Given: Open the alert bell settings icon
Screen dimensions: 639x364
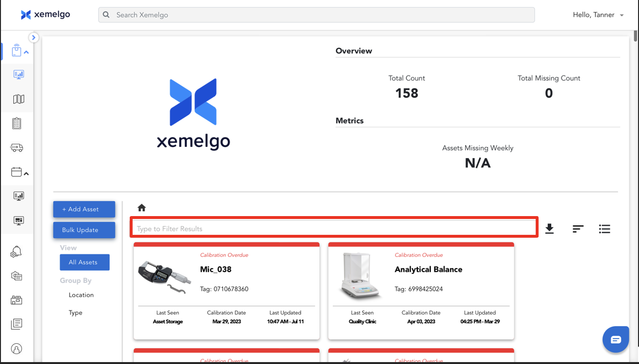Looking at the screenshot, I should coord(16,252).
